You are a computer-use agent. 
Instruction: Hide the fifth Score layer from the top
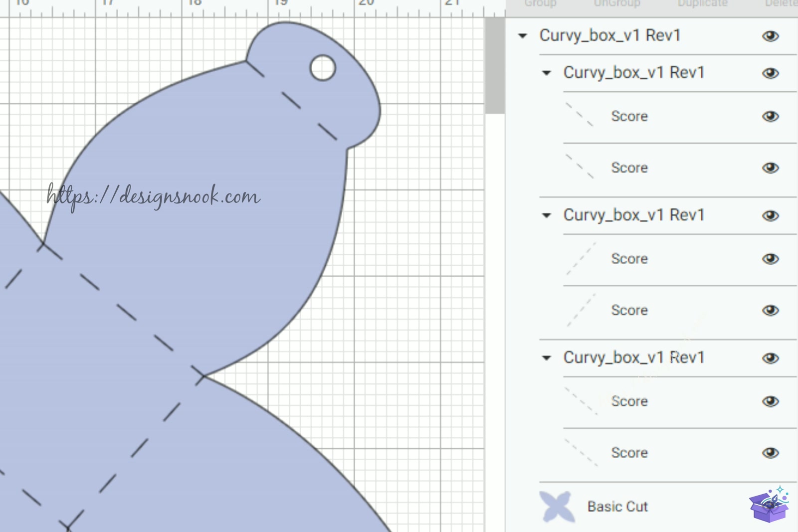point(771,401)
